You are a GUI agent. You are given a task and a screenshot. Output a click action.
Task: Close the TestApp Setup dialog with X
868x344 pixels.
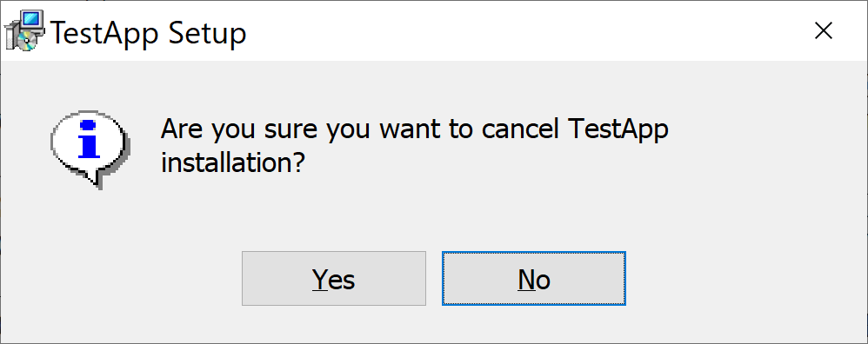[x=824, y=31]
